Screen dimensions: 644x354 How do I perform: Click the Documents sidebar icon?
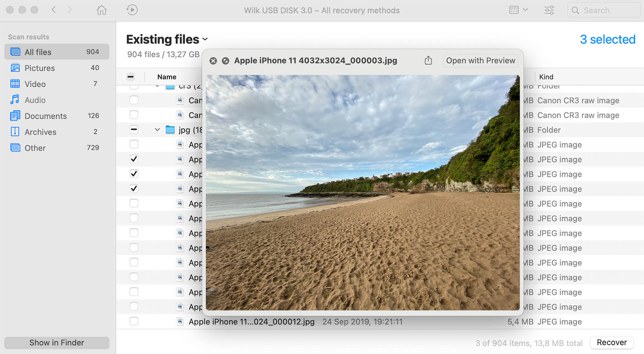coord(15,116)
